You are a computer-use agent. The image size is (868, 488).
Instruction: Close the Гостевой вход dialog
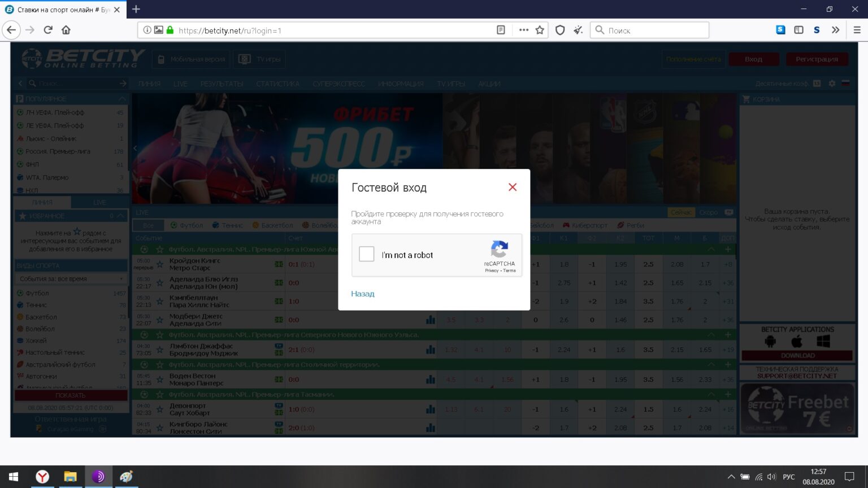(513, 187)
